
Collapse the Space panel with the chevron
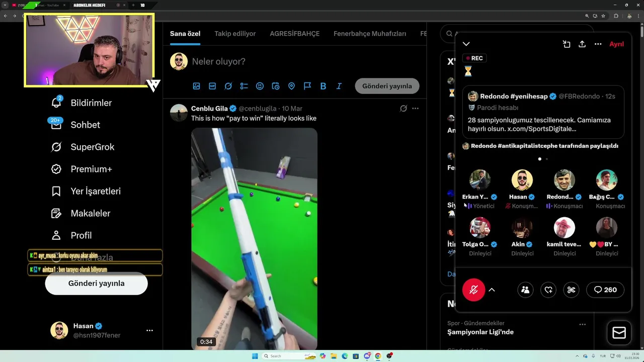coord(466,44)
